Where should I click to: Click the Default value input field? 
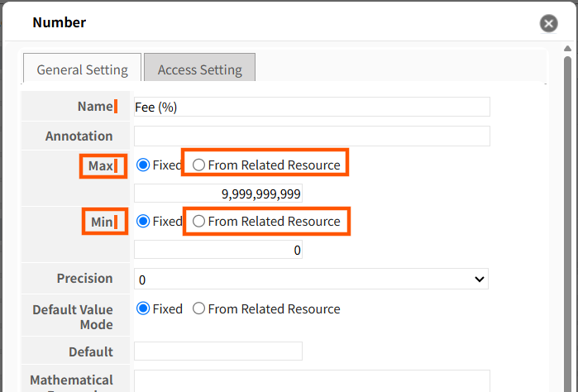[218, 351]
